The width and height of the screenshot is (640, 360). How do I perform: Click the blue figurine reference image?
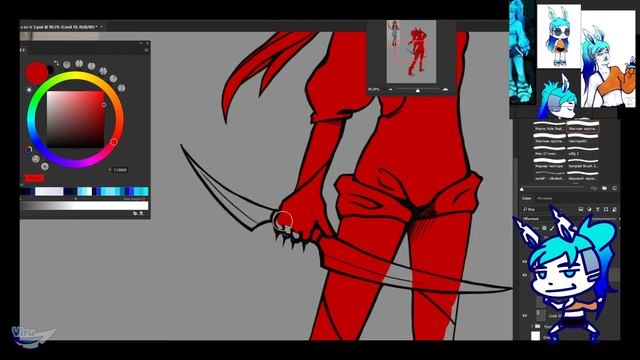522,52
